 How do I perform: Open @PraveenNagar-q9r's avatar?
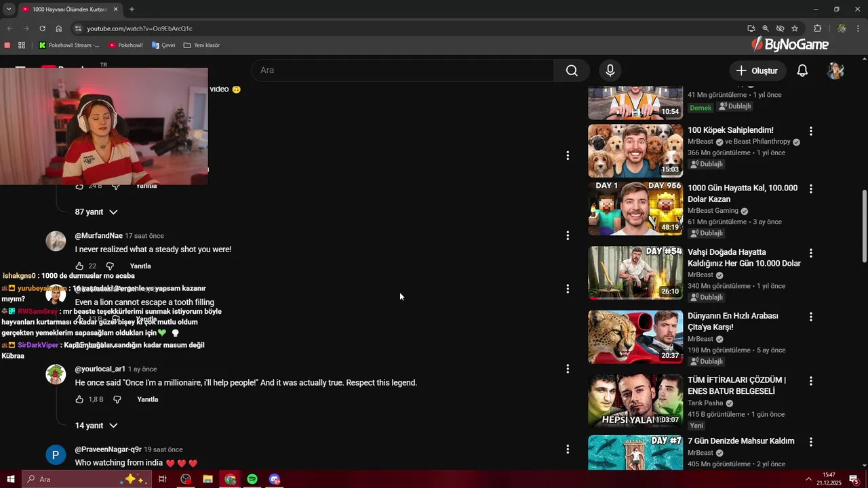[56, 454]
